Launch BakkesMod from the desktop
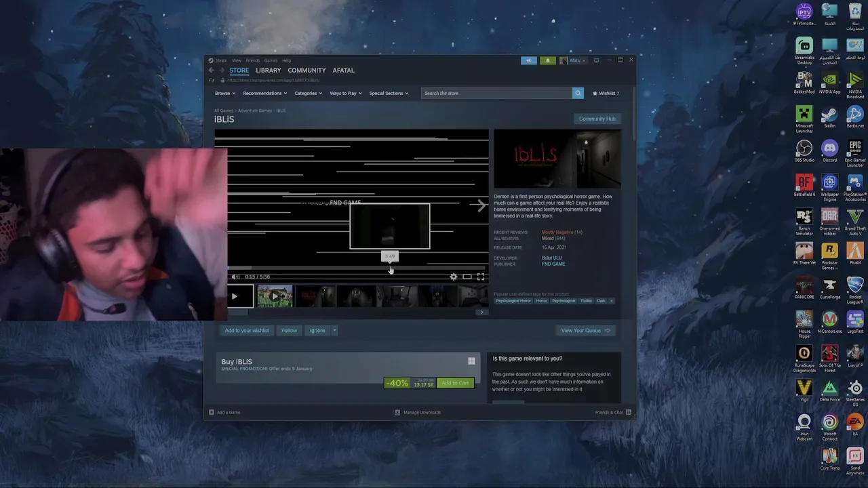 click(804, 83)
